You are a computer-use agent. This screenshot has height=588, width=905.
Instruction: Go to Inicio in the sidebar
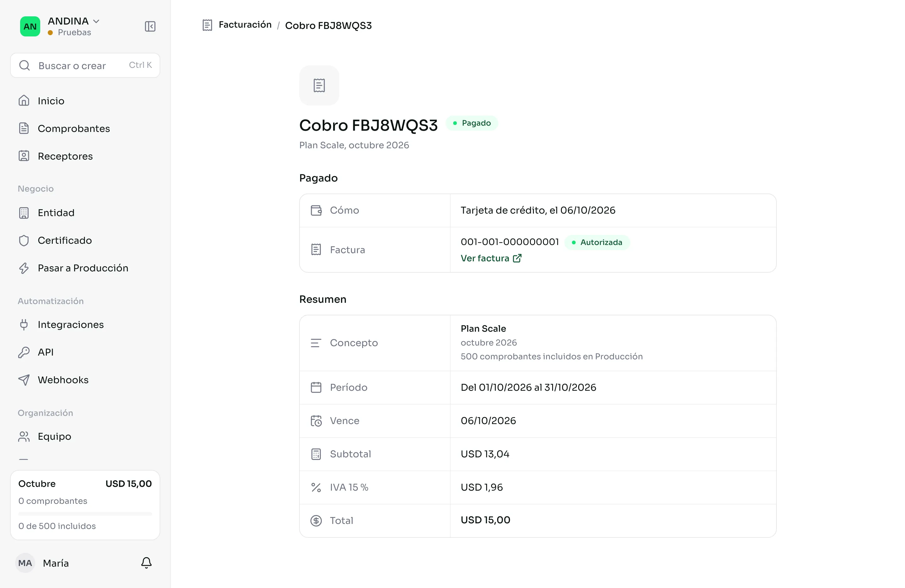pyautogui.click(x=85, y=101)
